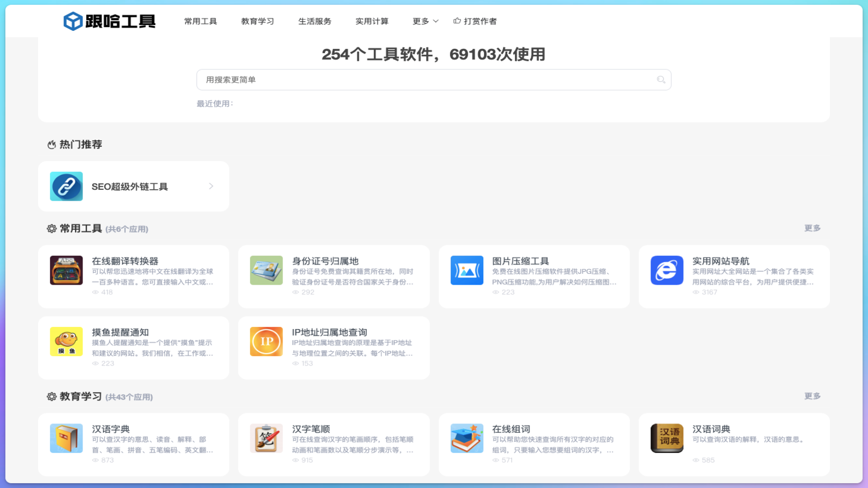Click the search magnifier icon
The image size is (868, 488).
tap(660, 80)
